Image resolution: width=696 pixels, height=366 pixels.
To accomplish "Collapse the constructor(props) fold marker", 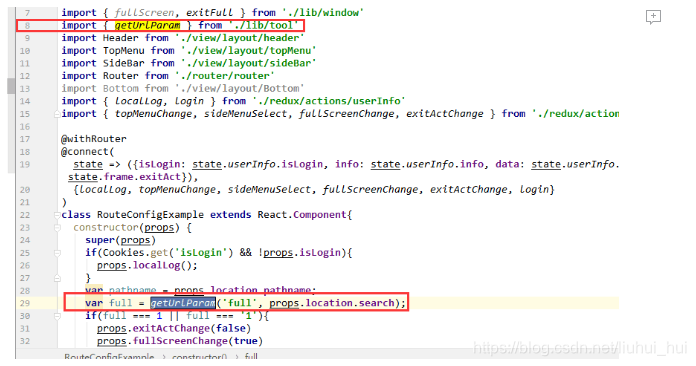I will (x=57, y=228).
